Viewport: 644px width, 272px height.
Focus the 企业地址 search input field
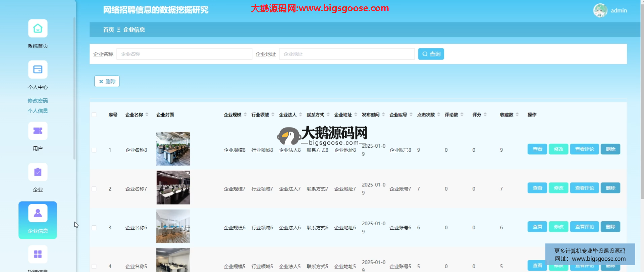347,54
